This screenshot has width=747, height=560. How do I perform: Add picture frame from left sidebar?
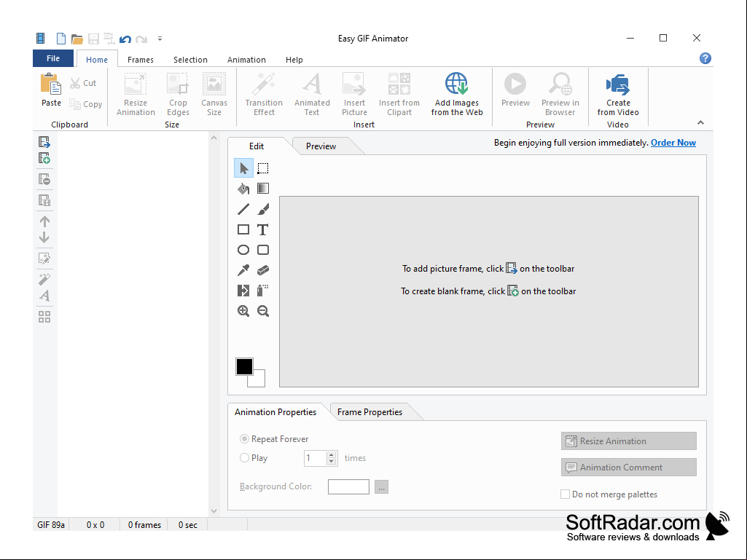44,142
